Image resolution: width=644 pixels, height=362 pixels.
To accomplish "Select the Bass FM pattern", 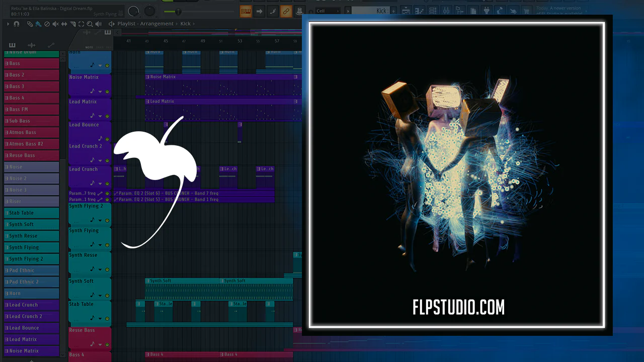I will coord(32,110).
